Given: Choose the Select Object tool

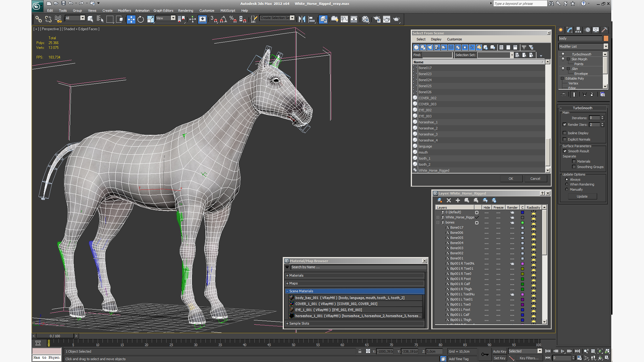Looking at the screenshot, I should (90, 19).
